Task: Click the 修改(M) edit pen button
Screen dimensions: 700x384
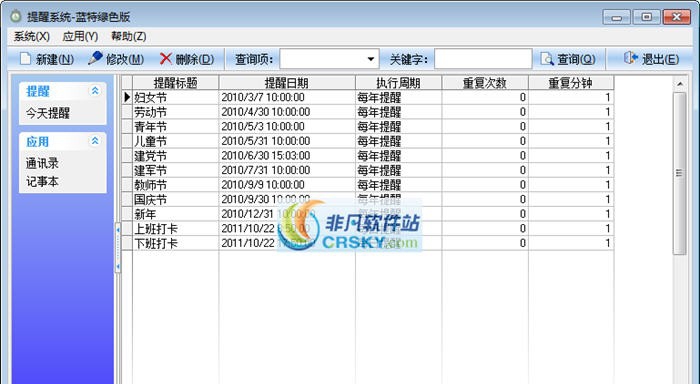Action: 116,59
